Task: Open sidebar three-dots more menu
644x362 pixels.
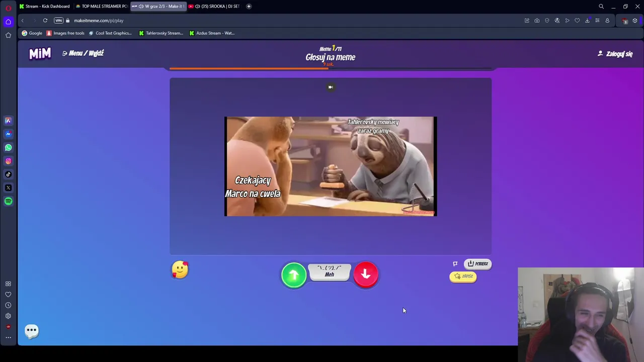Action: (8, 337)
